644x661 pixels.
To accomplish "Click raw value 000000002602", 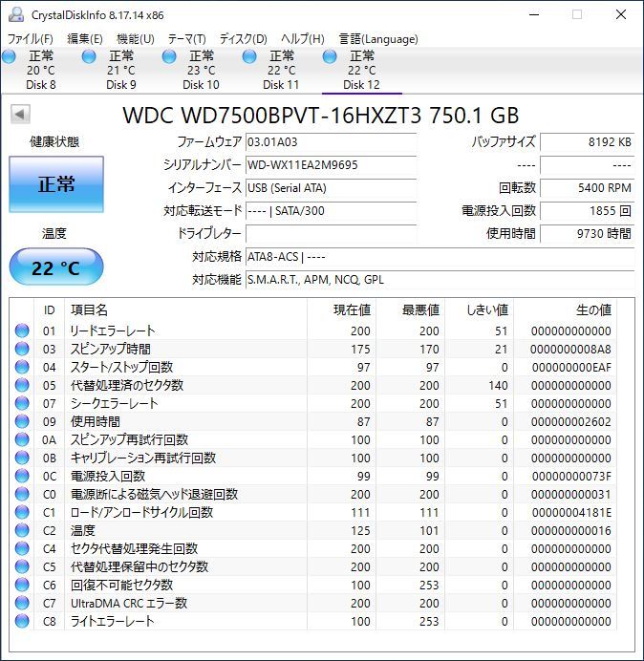I will [571, 422].
